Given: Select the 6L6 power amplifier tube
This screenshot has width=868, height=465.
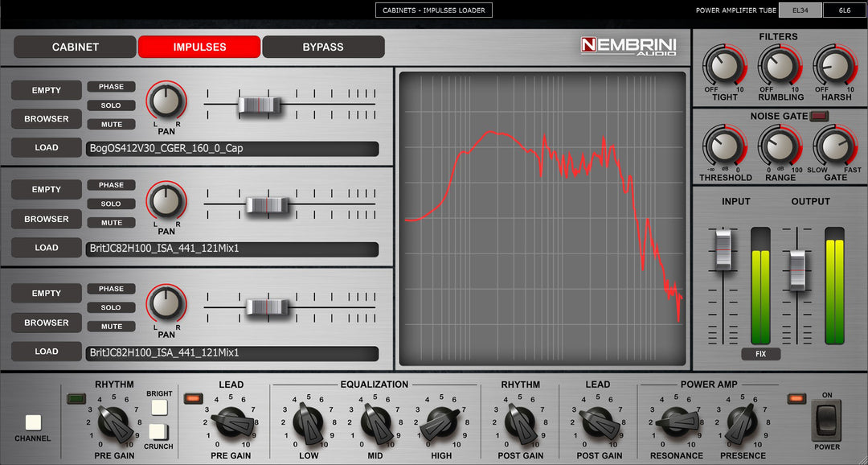Looking at the screenshot, I should [844, 10].
